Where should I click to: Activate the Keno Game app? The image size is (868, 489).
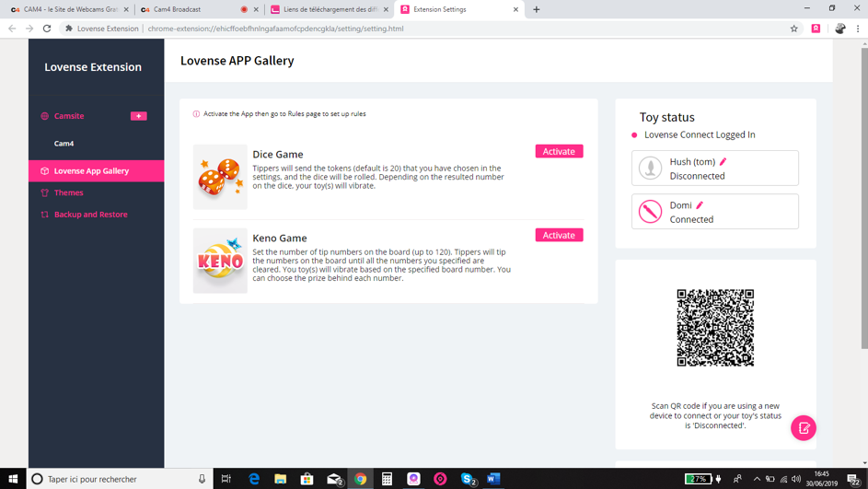[559, 235]
